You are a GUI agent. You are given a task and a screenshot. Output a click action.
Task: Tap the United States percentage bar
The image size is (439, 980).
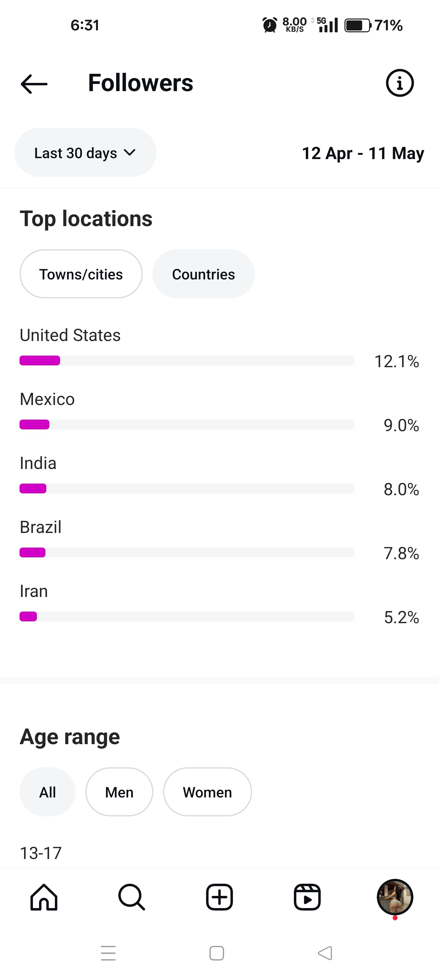187,360
